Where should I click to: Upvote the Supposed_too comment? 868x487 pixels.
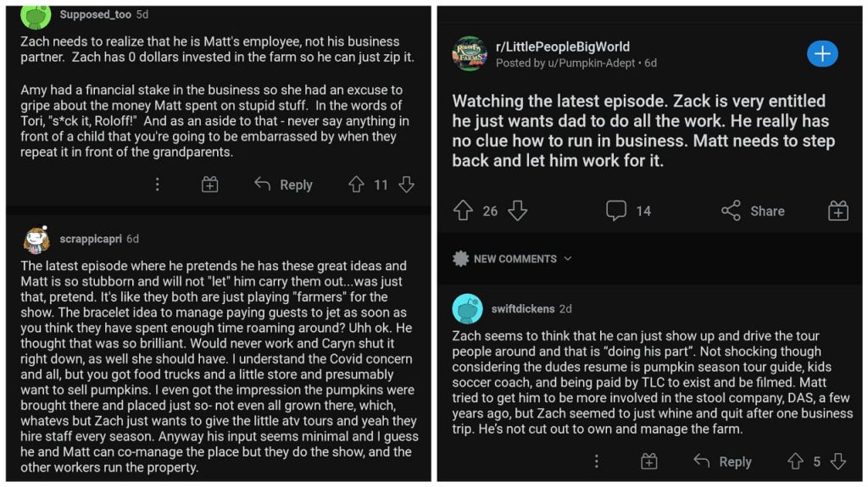click(356, 185)
